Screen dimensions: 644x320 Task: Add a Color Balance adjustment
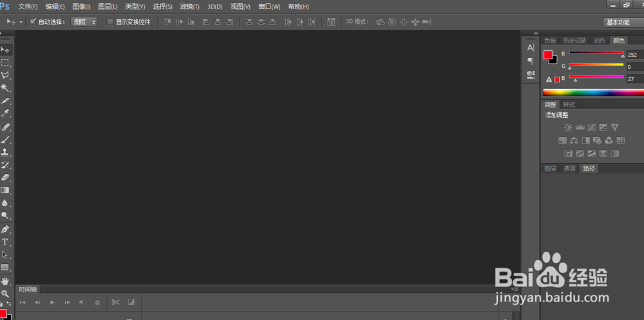tap(574, 140)
